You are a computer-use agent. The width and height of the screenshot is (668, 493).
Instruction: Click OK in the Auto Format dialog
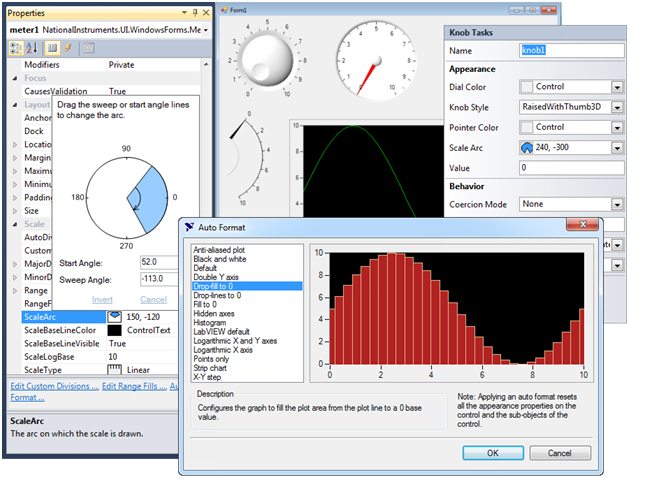pos(492,453)
